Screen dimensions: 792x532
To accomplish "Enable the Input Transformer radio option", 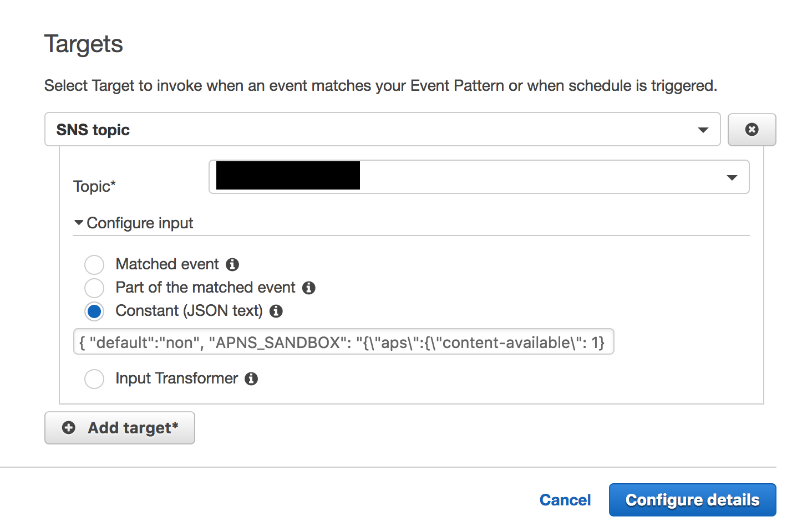I will pos(94,379).
